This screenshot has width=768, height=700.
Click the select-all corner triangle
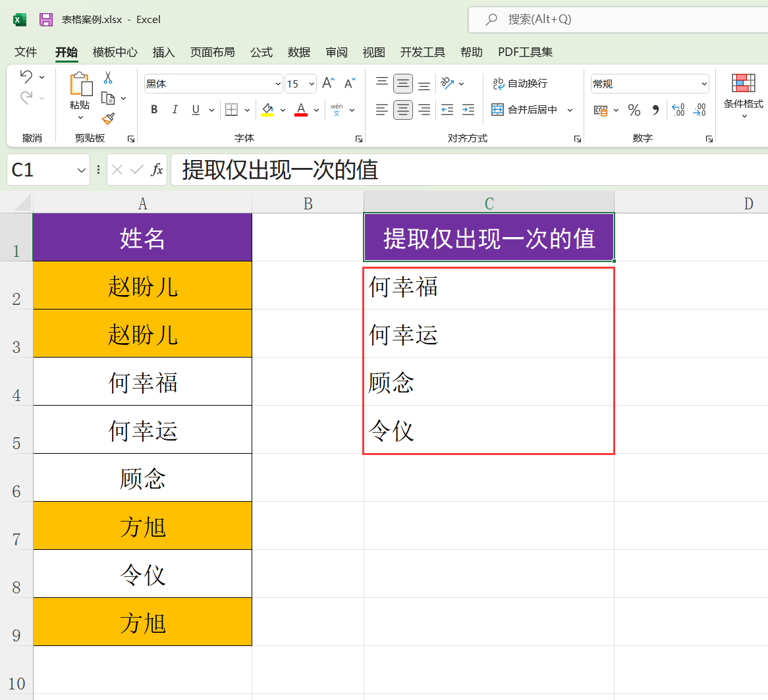tap(22, 202)
